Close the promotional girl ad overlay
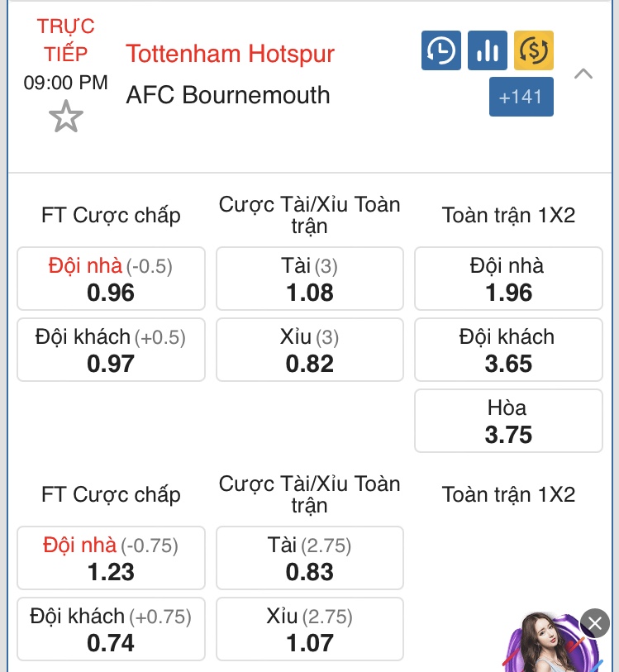This screenshot has width=619, height=672. [594, 623]
